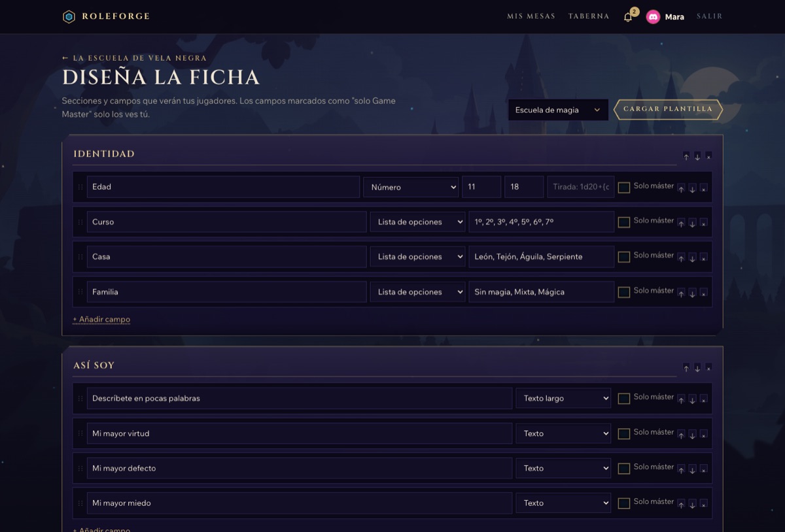
Task: Check Solo máster for Curso
Action: 624,222
